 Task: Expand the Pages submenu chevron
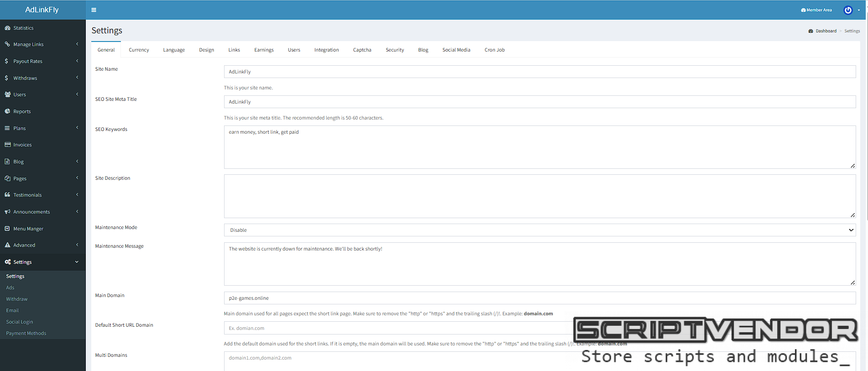point(77,178)
